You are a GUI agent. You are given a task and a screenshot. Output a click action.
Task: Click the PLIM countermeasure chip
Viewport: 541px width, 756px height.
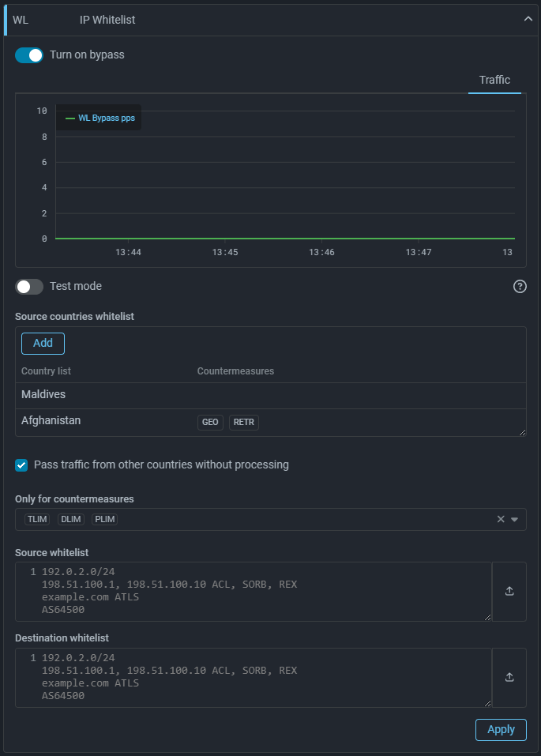(104, 519)
